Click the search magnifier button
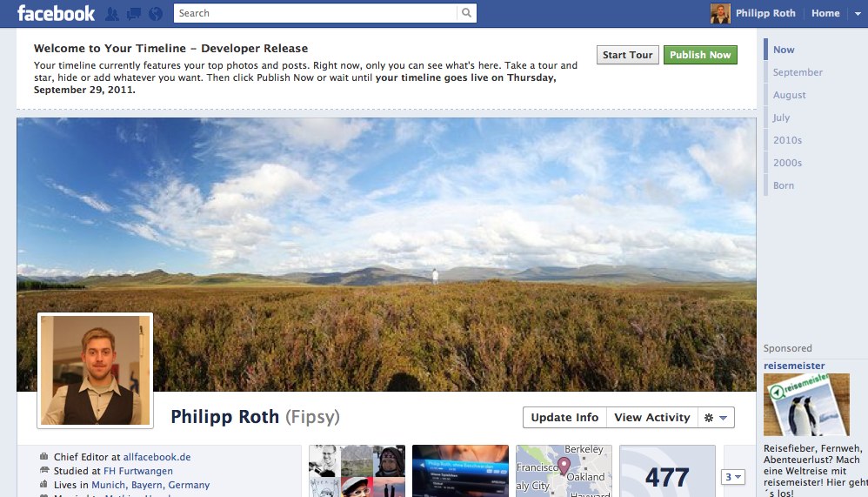The image size is (868, 497). (x=467, y=13)
